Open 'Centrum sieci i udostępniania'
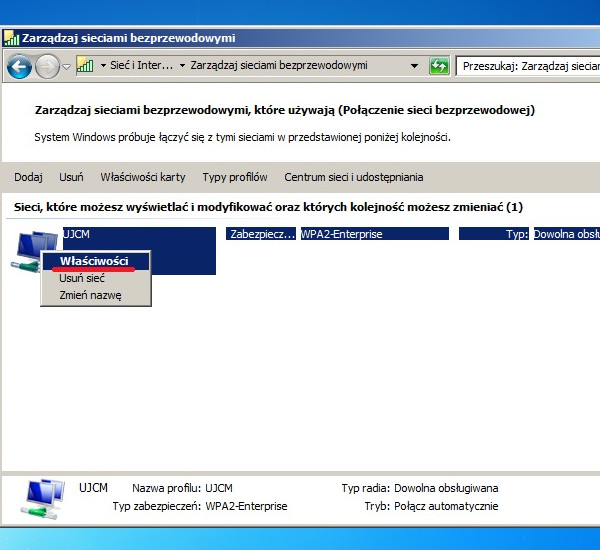Screen dimensions: 600x550 coord(354,177)
